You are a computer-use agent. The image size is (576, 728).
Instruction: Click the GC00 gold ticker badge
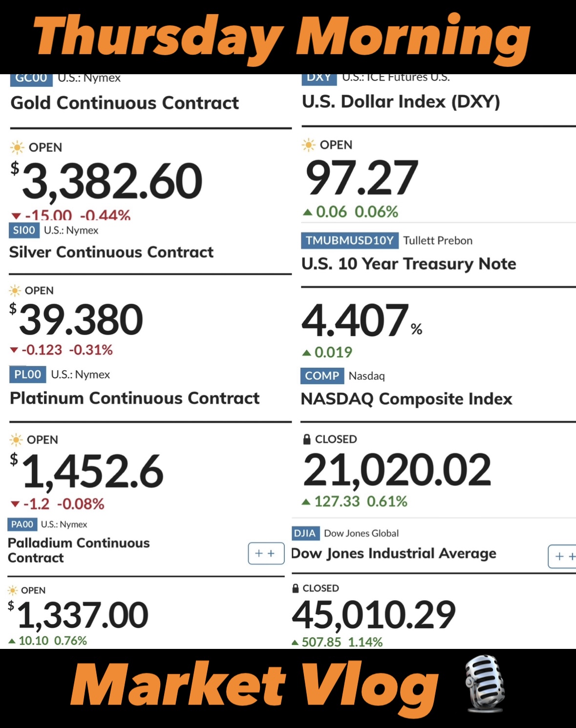(31, 80)
